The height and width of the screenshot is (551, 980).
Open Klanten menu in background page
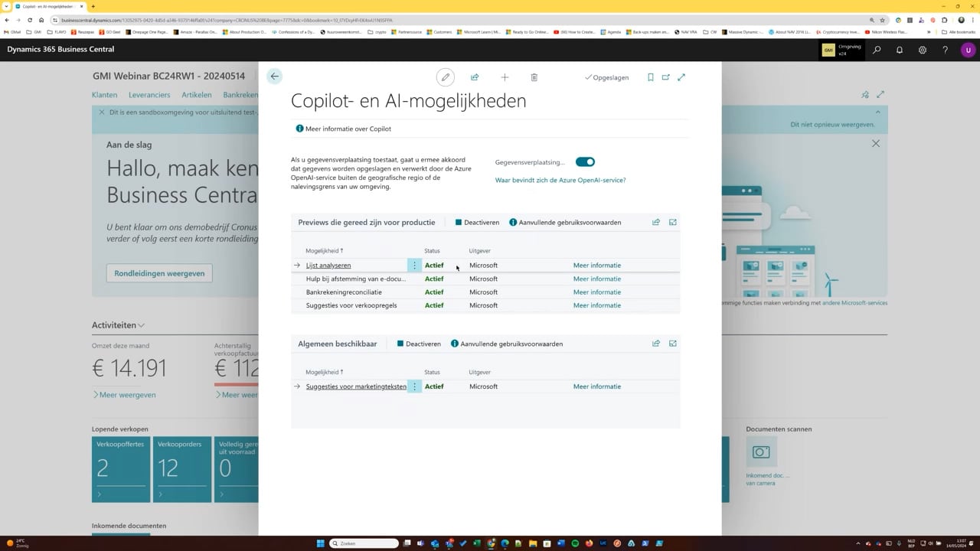point(104,95)
